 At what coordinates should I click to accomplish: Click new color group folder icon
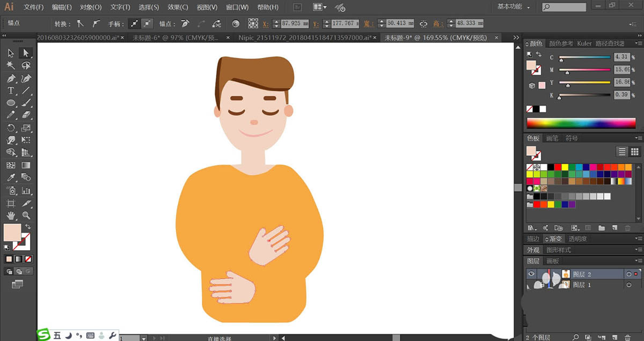coord(602,228)
